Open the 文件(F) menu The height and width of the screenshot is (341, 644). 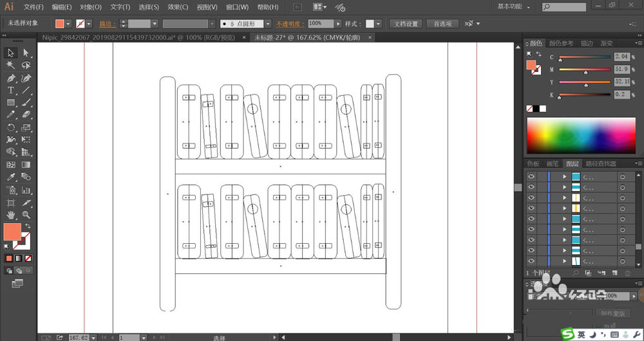coord(33,7)
